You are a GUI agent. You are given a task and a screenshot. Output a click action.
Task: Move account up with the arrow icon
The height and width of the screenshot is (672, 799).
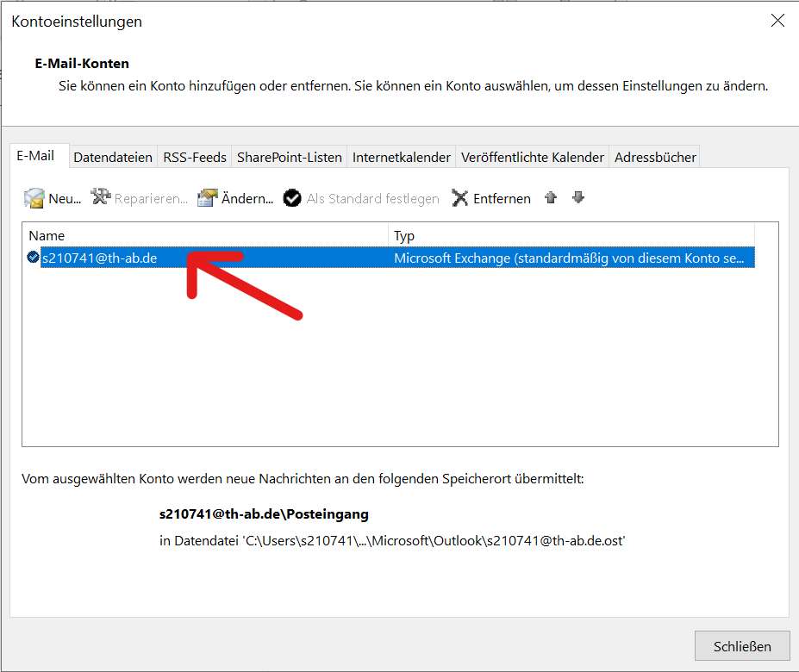(x=550, y=197)
